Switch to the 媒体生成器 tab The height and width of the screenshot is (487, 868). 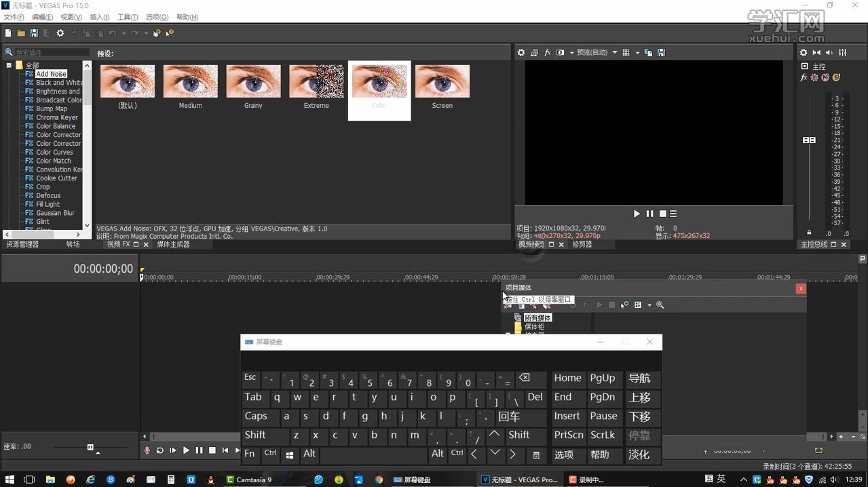(173, 244)
